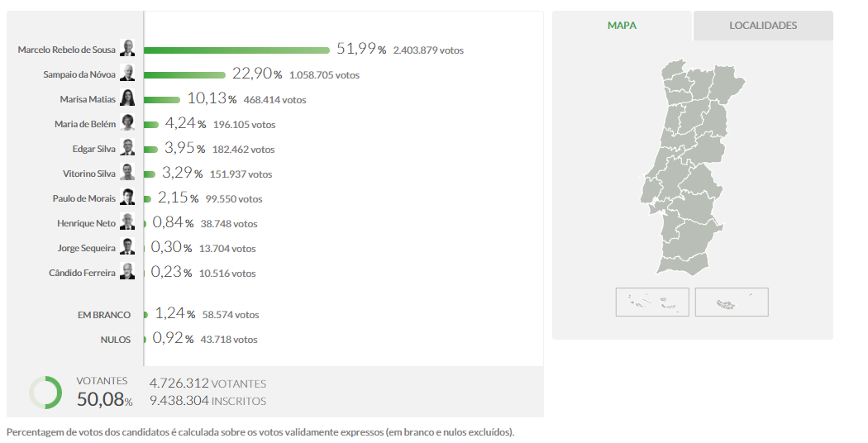This screenshot has width=868, height=443.
Task: Click Marcelo Rebelo de Sousa's photo
Action: 127,49
